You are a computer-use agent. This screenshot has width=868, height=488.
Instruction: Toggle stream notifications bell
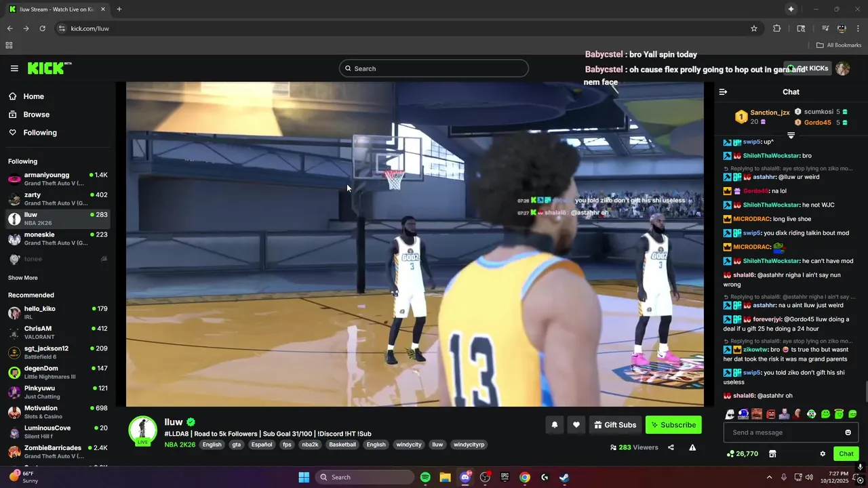tap(555, 425)
